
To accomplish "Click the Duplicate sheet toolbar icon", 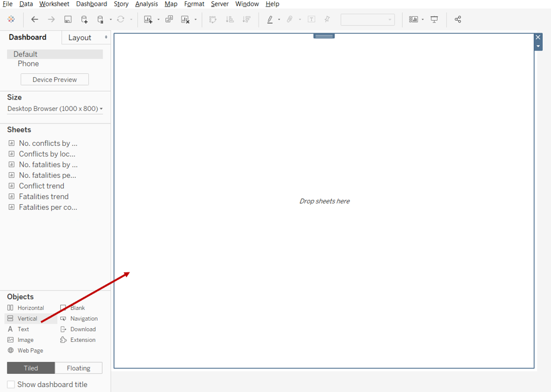I will point(169,19).
